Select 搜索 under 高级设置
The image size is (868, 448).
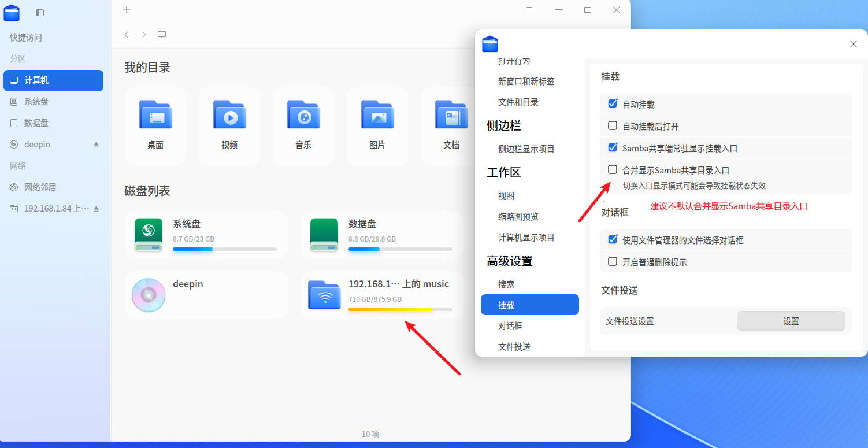(506, 284)
